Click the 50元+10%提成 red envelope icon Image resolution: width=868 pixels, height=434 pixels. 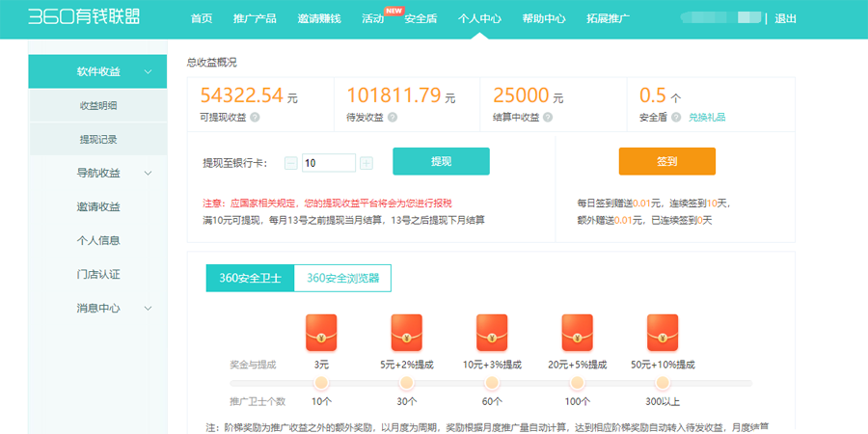pos(663,333)
